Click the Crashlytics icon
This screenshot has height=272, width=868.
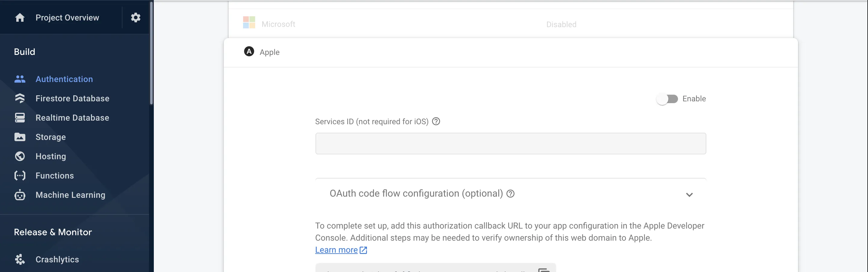click(20, 259)
